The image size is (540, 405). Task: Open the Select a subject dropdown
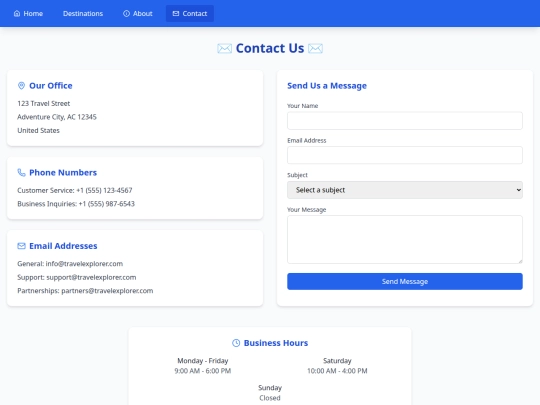[405, 190]
